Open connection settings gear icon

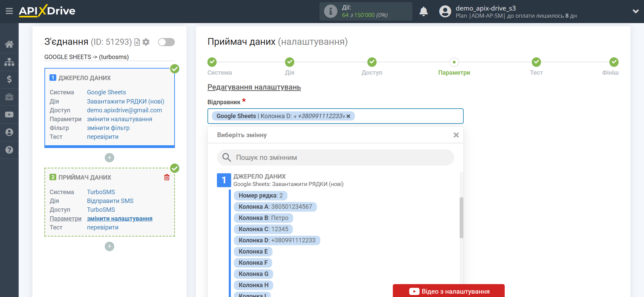(x=146, y=42)
